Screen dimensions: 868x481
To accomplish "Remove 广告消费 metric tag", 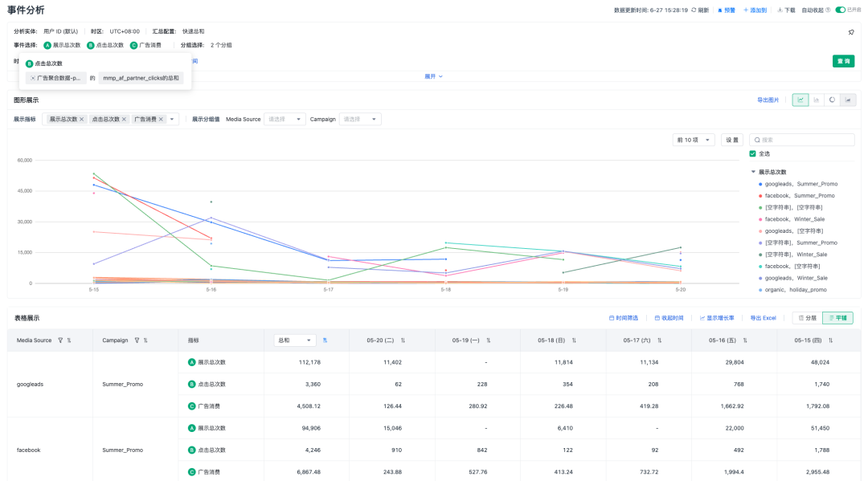I will point(161,120).
